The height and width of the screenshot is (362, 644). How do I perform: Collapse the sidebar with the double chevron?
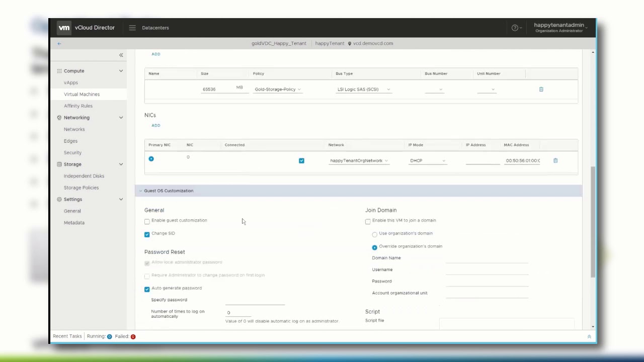point(121,55)
